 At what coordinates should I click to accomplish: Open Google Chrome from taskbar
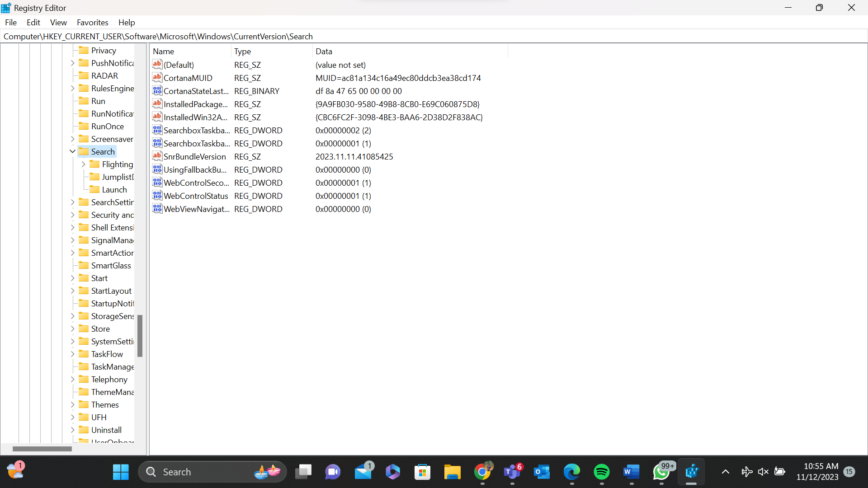coord(482,471)
